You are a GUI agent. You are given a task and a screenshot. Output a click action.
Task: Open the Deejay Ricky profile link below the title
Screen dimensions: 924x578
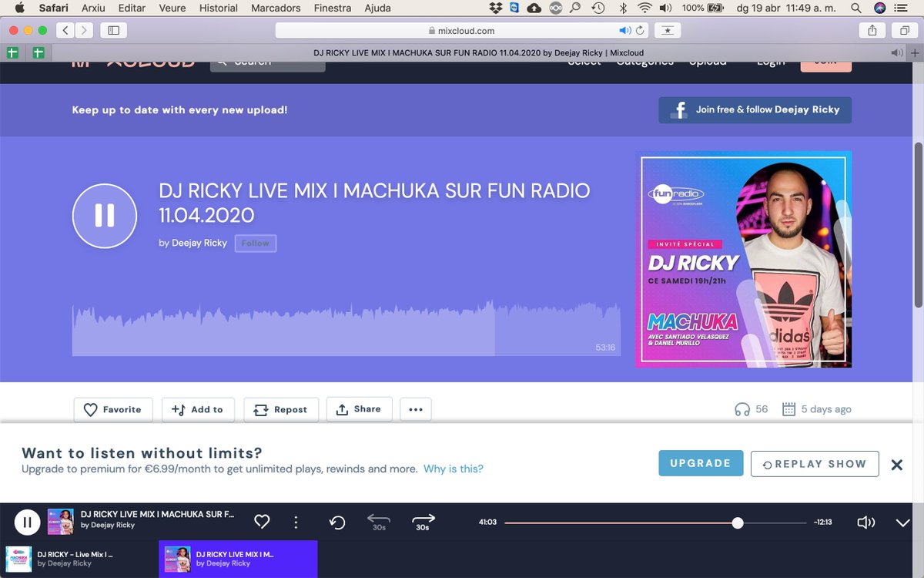(199, 243)
